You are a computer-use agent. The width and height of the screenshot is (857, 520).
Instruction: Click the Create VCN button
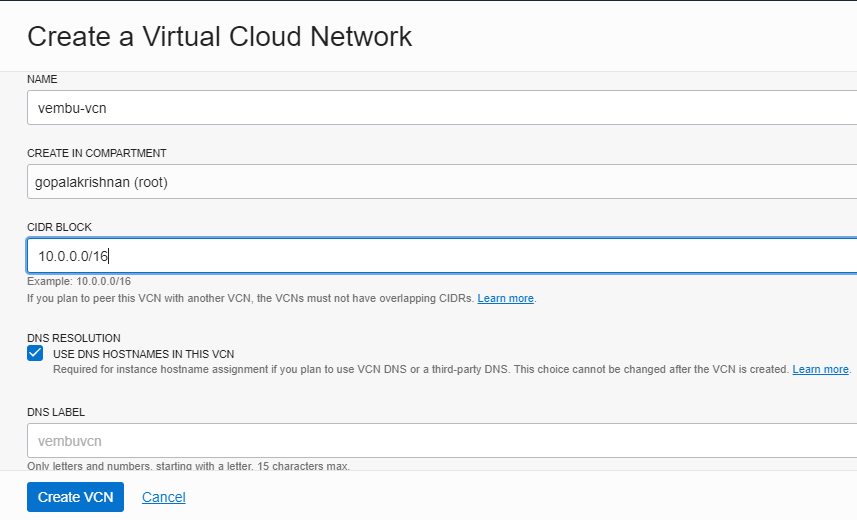75,497
